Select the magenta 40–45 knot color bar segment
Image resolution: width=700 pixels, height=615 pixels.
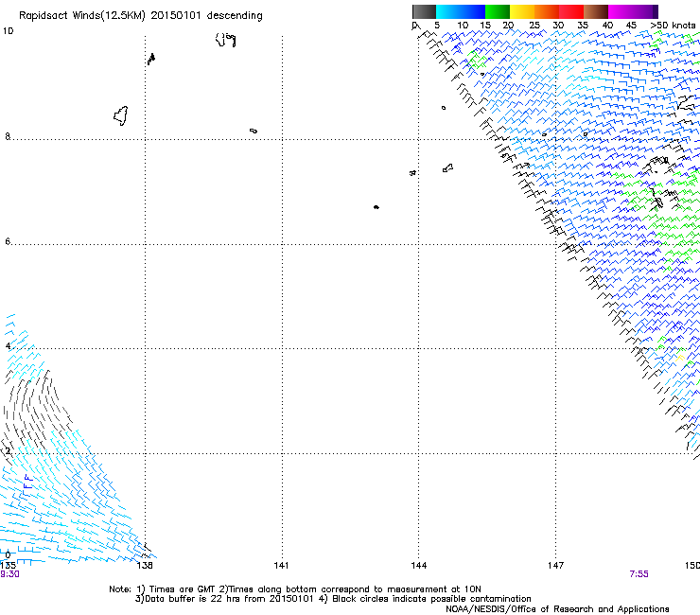(x=621, y=11)
